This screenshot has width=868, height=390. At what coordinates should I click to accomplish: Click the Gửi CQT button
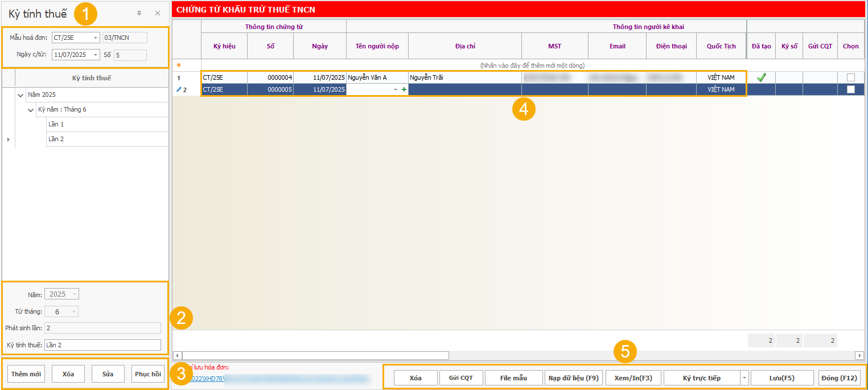click(x=461, y=378)
